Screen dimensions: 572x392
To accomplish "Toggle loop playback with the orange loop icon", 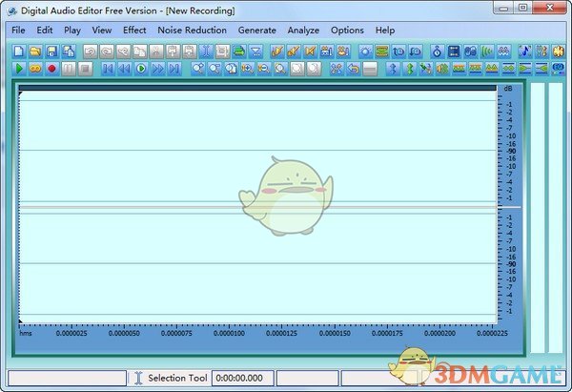I will tap(35, 69).
